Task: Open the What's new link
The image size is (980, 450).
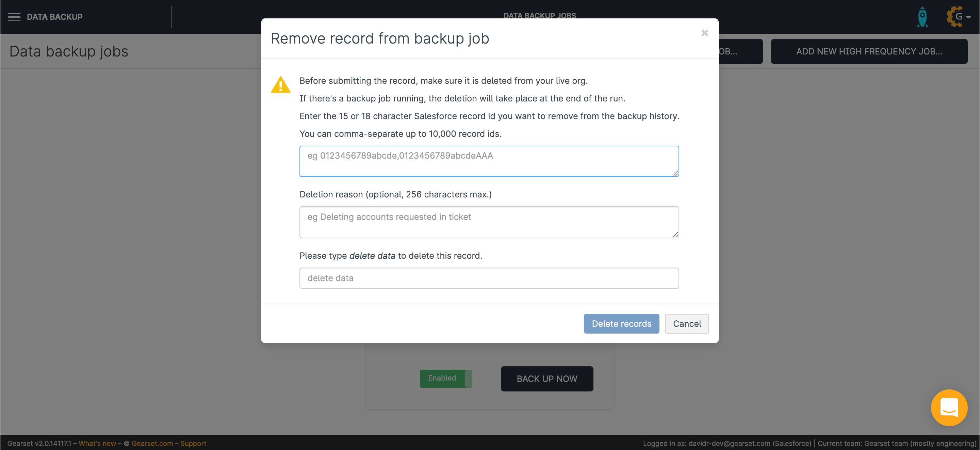Action: [x=97, y=443]
